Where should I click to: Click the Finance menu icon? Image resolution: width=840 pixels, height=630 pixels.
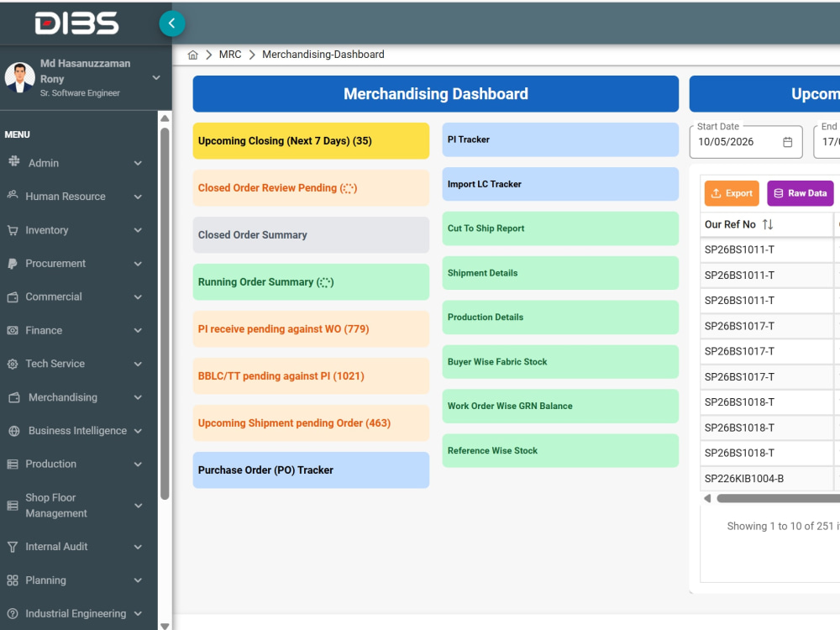(13, 330)
